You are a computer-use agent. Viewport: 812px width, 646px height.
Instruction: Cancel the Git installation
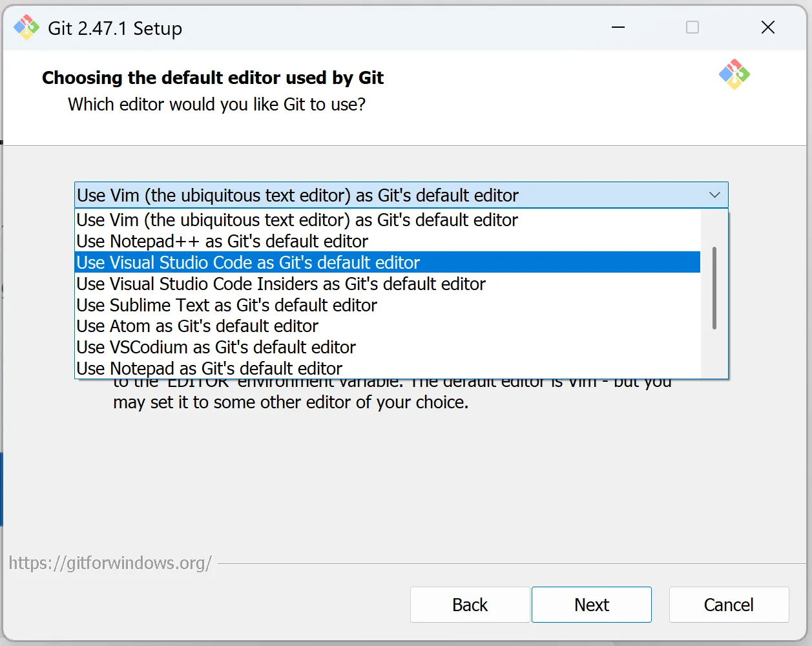pos(729,605)
